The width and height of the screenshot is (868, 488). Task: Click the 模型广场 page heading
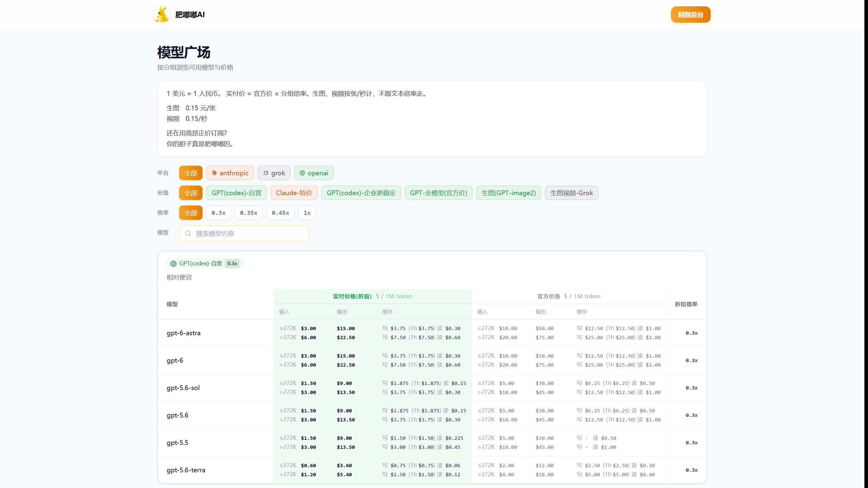[184, 52]
